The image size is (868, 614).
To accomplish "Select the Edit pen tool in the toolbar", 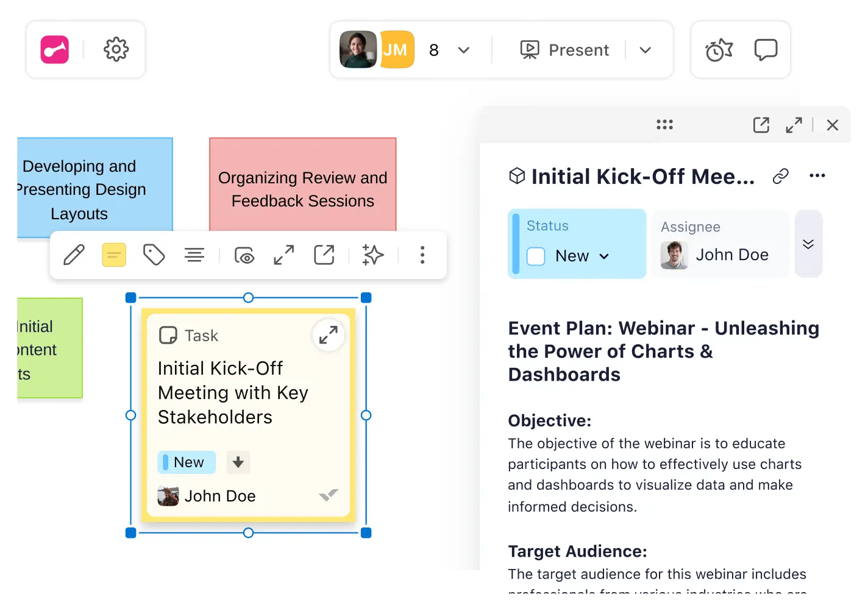I will (x=73, y=255).
